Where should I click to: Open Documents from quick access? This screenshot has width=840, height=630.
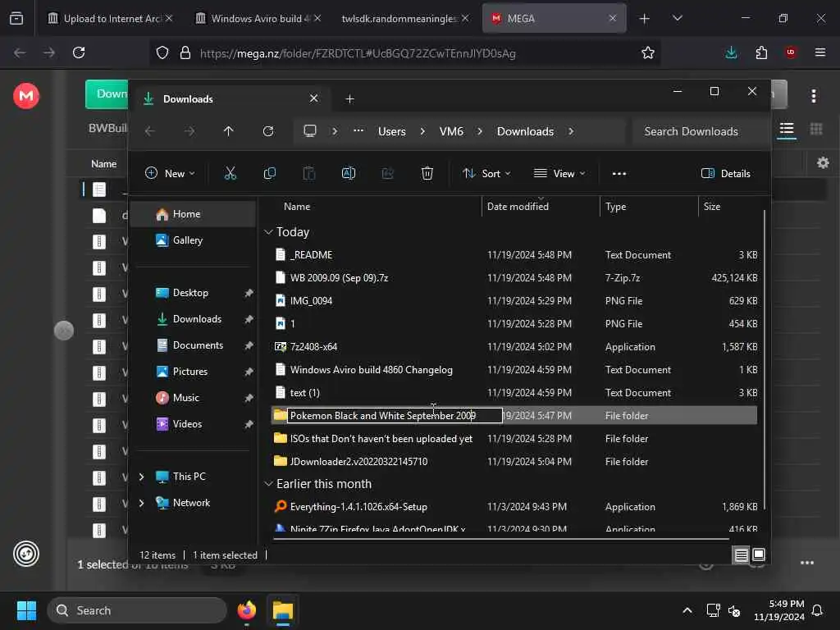(x=198, y=345)
